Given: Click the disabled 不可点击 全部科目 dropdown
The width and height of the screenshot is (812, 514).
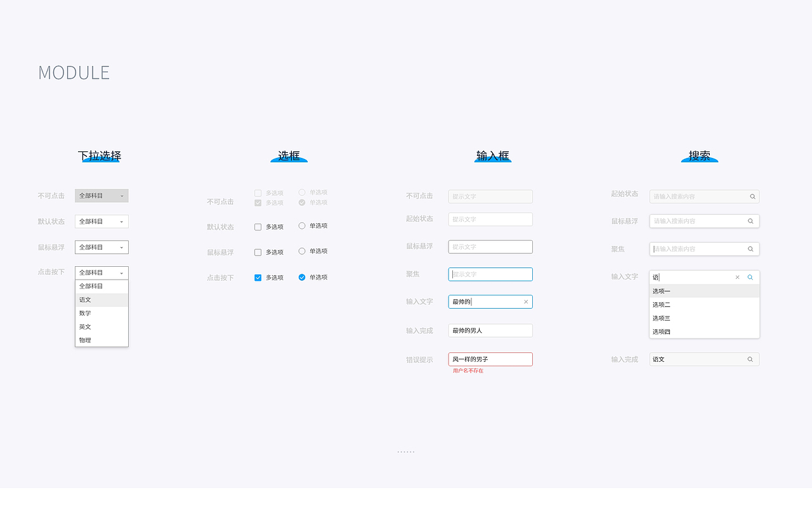Looking at the screenshot, I should click(101, 196).
